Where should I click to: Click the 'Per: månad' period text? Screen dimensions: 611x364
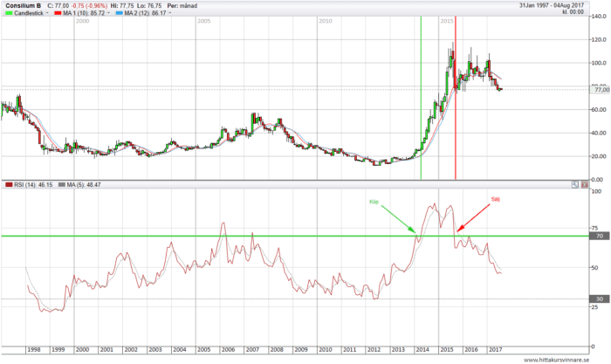[182, 6]
